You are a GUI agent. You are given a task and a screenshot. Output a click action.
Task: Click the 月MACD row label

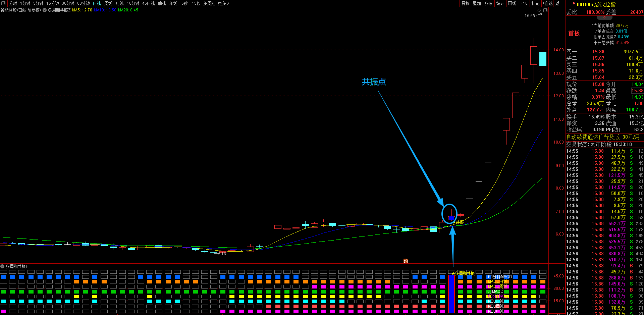pos(496,292)
